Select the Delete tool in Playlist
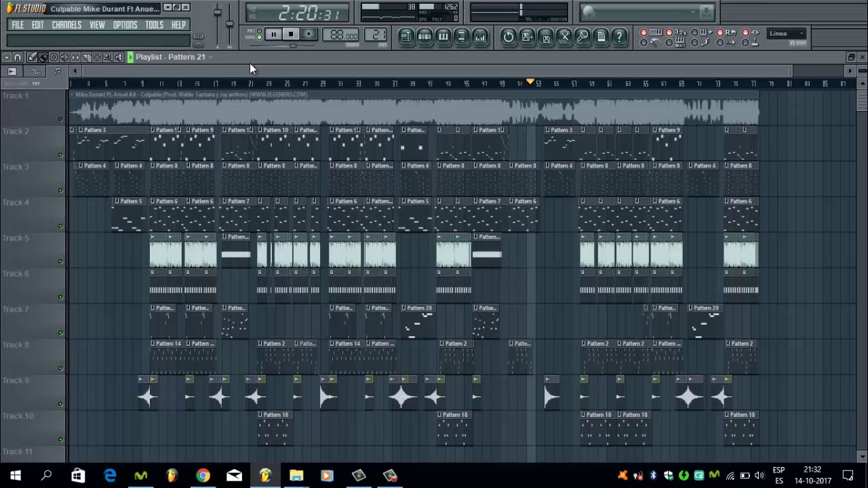Viewport: 868px width, 488px height. [x=54, y=58]
